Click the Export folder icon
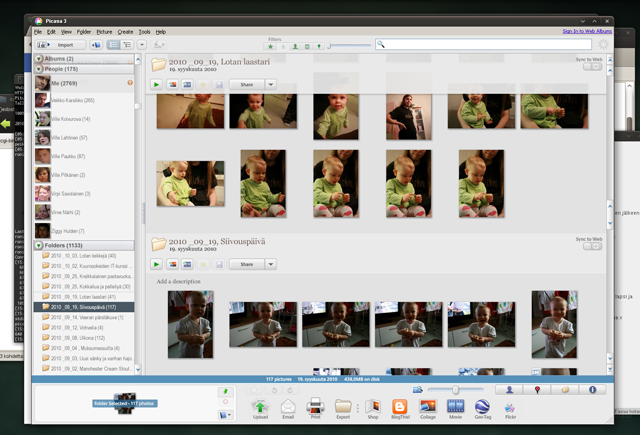This screenshot has width=640, height=435. [343, 409]
